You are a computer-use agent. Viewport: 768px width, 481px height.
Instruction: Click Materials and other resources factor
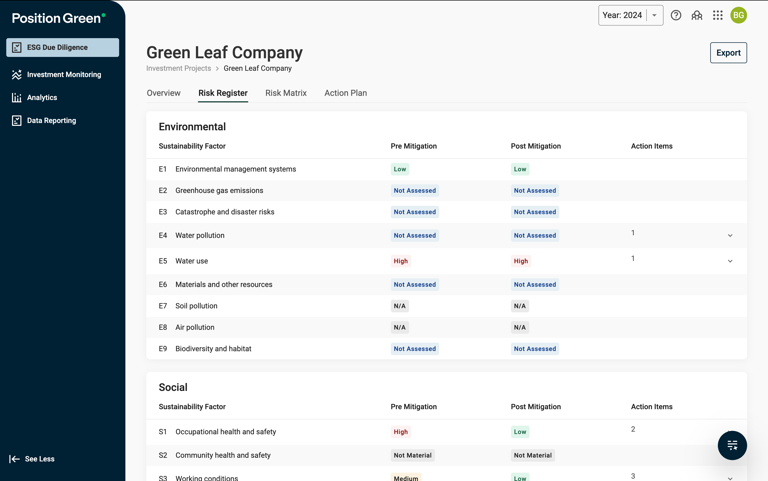[x=224, y=285]
